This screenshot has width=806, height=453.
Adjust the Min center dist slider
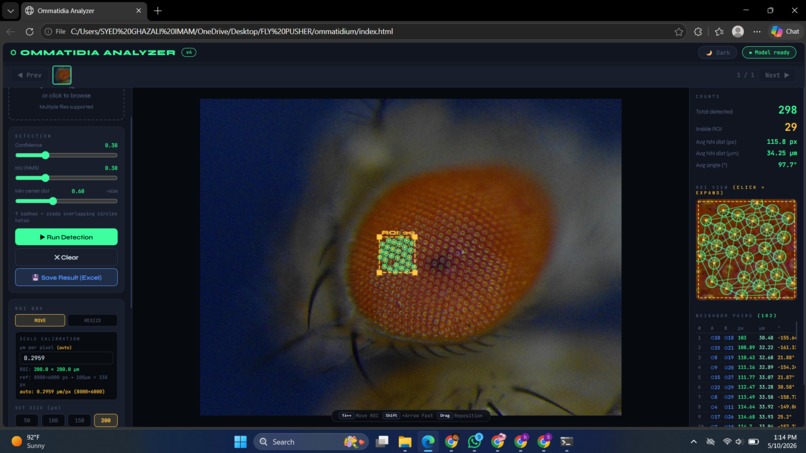coord(66,201)
